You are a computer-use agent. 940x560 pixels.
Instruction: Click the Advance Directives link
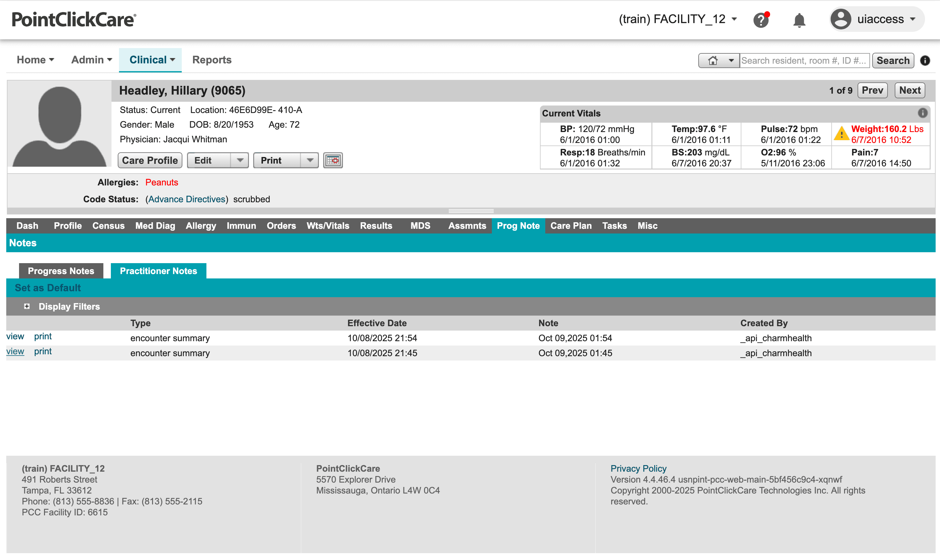tap(186, 199)
